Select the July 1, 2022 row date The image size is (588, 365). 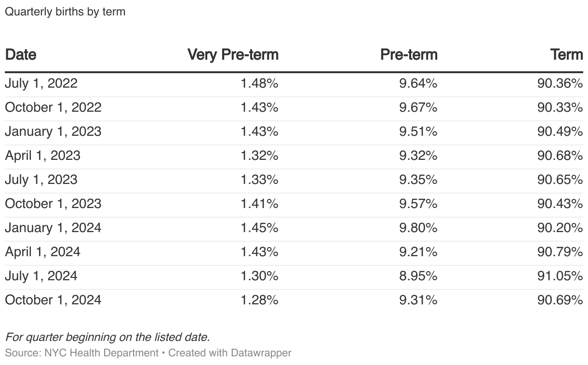41,83
